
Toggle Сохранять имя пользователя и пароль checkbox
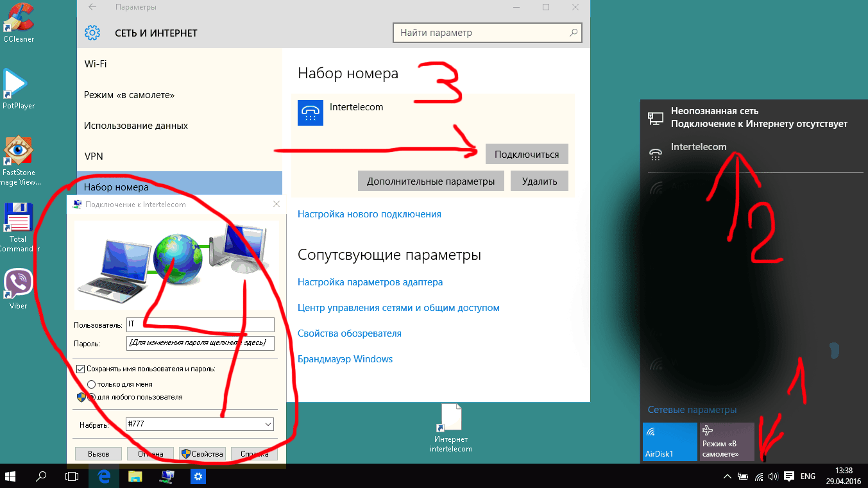pyautogui.click(x=80, y=369)
